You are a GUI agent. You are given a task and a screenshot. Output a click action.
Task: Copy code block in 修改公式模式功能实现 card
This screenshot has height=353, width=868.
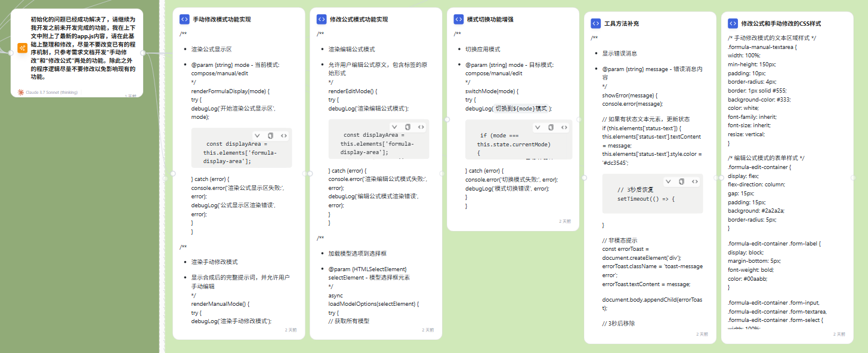point(407,127)
